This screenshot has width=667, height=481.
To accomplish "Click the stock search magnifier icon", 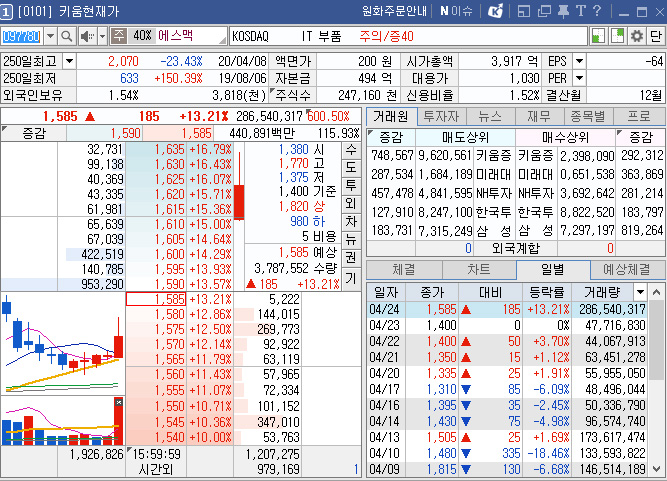I will pos(66,37).
